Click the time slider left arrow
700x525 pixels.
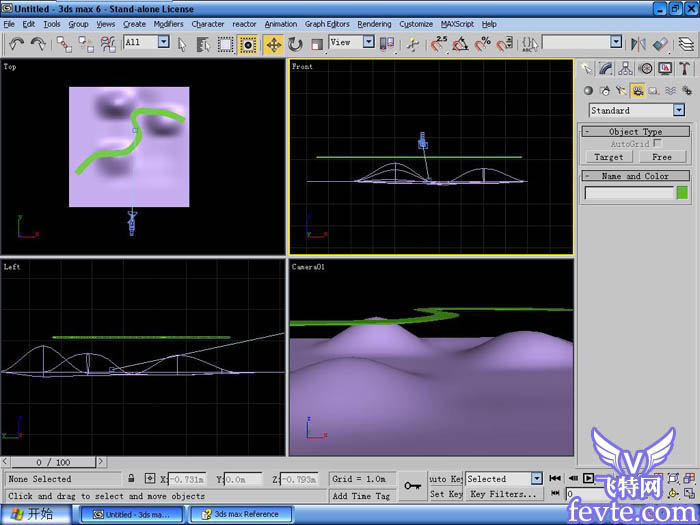(x=5, y=462)
